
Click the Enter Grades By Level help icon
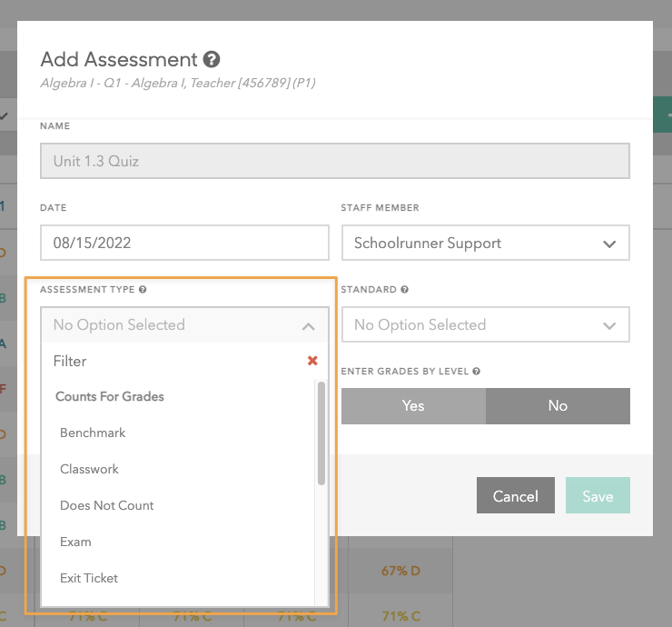coord(476,371)
